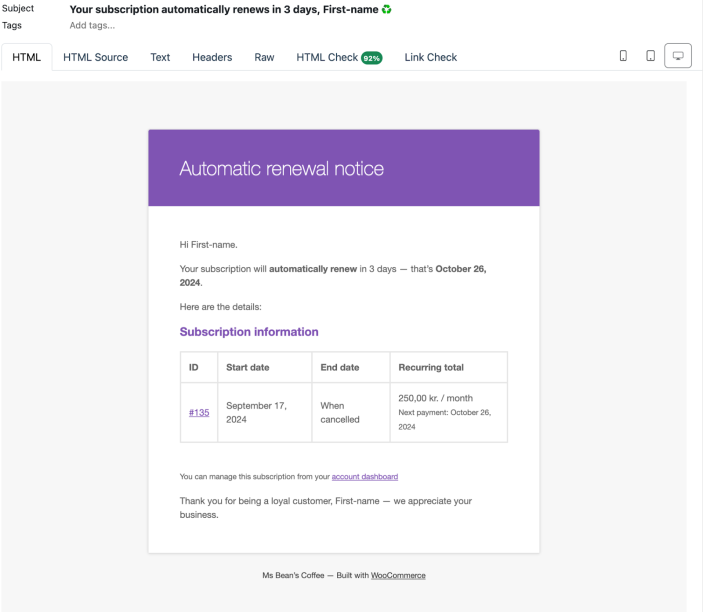This screenshot has height=612, width=703.
Task: Switch to tablet preview icon
Action: [x=650, y=56]
